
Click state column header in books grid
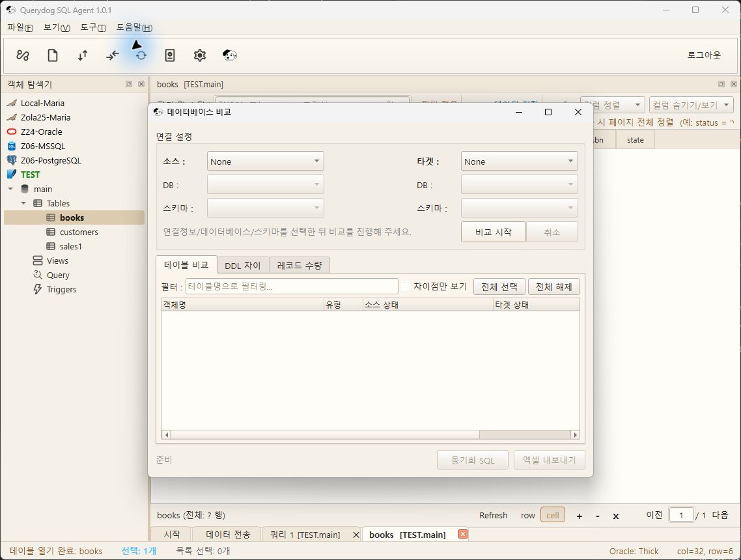[x=635, y=140]
